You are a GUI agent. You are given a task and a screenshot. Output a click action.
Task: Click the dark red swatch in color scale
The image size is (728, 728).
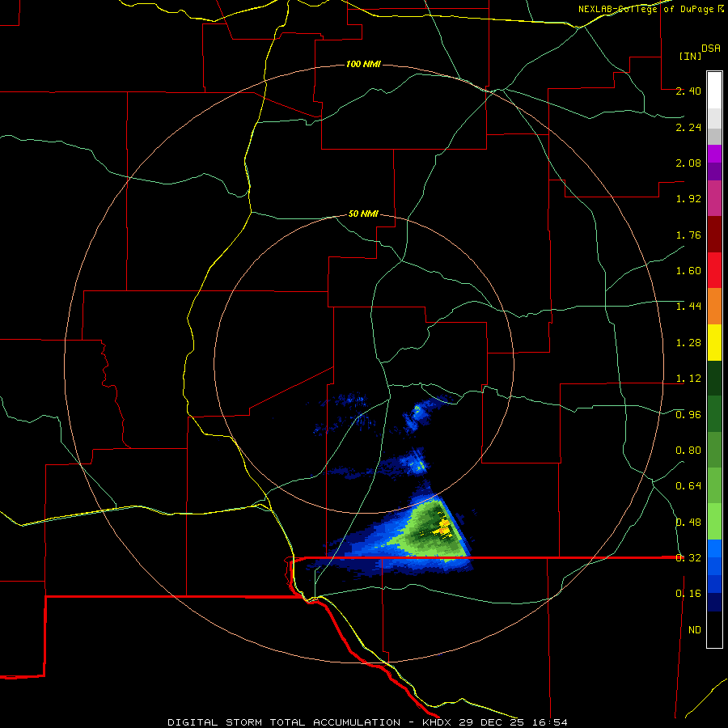(x=714, y=235)
